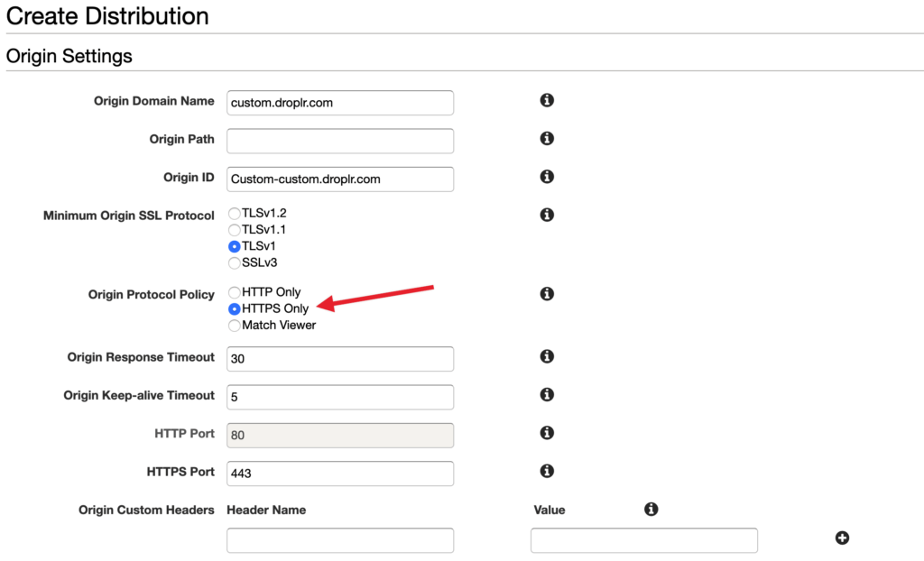Edit the HTTPS Port value 443

click(x=340, y=474)
